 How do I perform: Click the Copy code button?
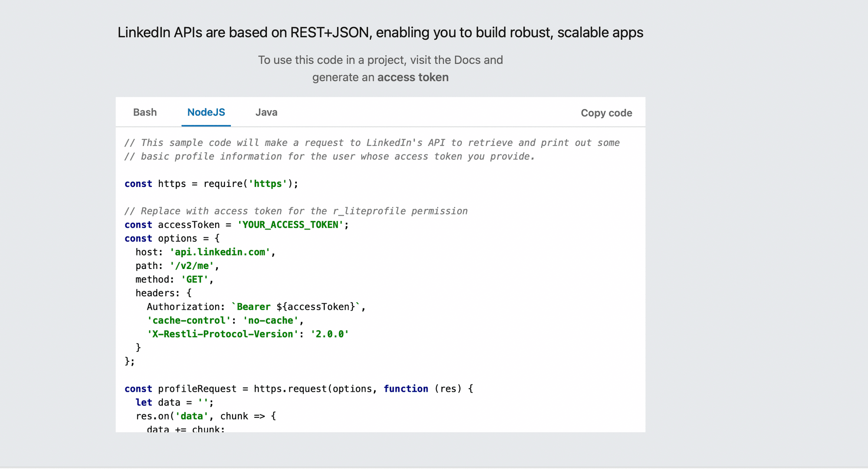point(606,113)
